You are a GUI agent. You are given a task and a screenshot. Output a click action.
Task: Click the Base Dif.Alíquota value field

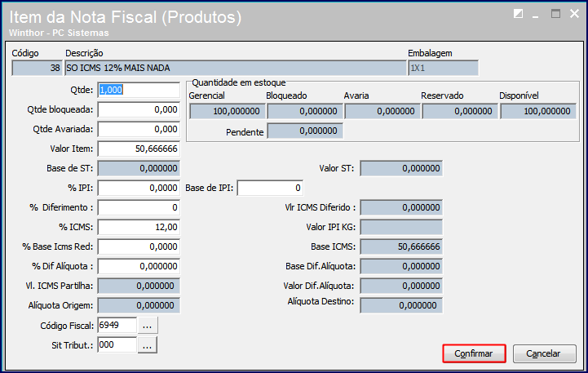(x=401, y=266)
